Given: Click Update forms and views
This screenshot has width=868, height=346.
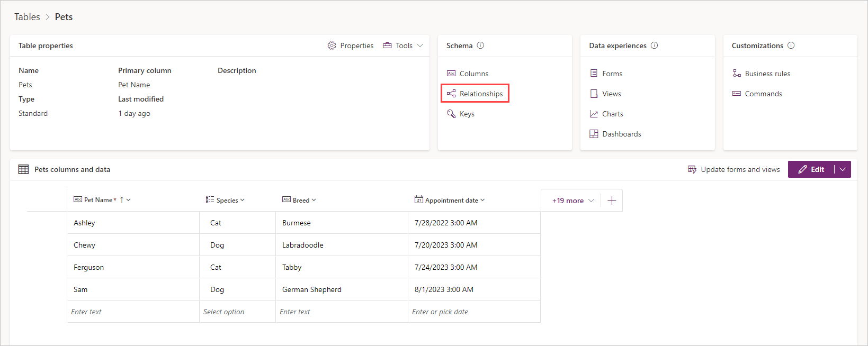Looking at the screenshot, I should tap(734, 169).
